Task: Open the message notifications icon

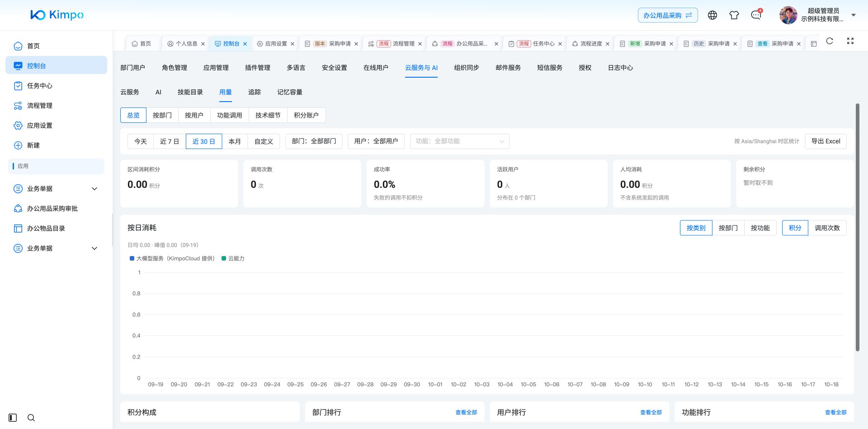Action: coord(756,15)
